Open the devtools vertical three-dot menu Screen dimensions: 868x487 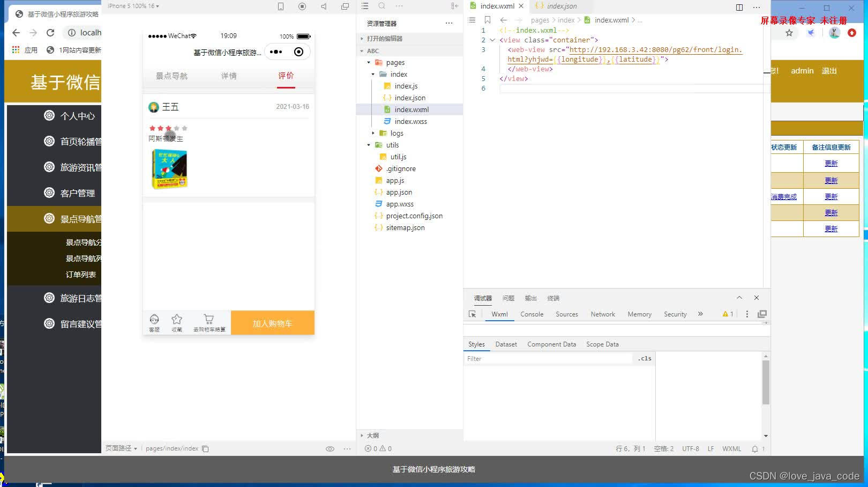[747, 314]
